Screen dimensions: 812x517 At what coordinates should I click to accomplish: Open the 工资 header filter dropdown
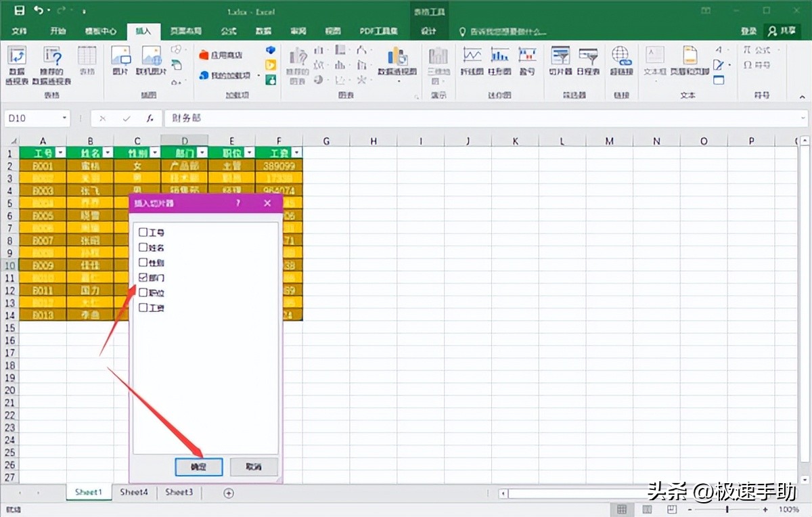(x=296, y=153)
